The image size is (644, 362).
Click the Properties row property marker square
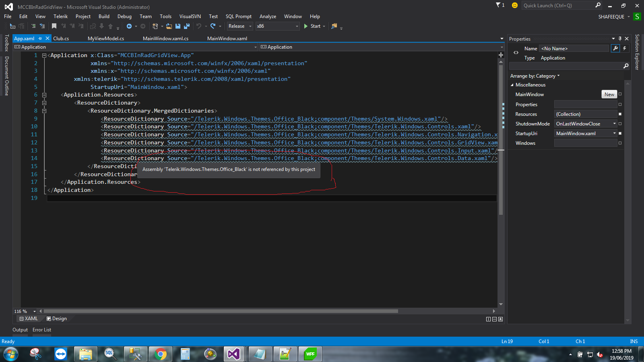(x=620, y=105)
